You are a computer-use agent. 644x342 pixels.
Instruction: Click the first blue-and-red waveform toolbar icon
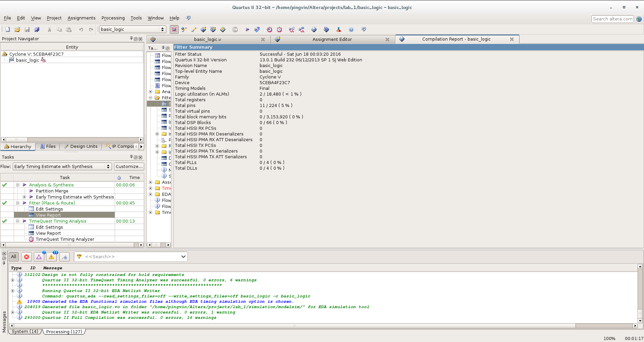291,30
